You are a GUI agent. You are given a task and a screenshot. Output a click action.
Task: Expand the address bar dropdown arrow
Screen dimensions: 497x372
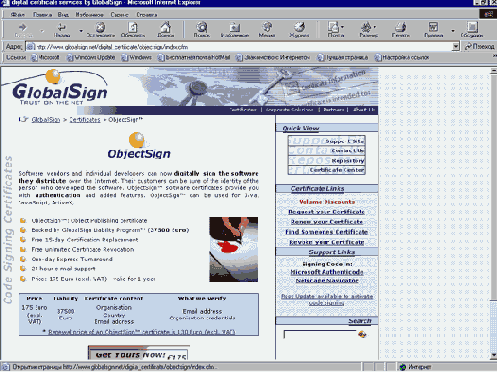click(x=456, y=47)
